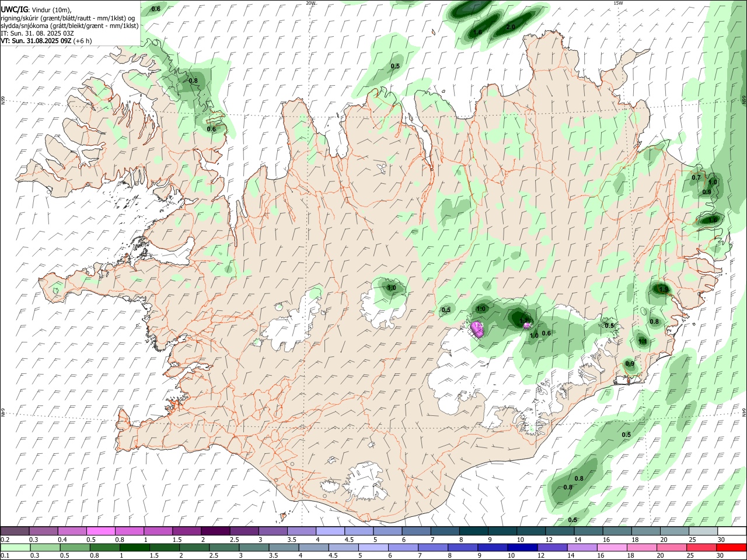Click the 30 value on the snow legend

[x=721, y=540]
